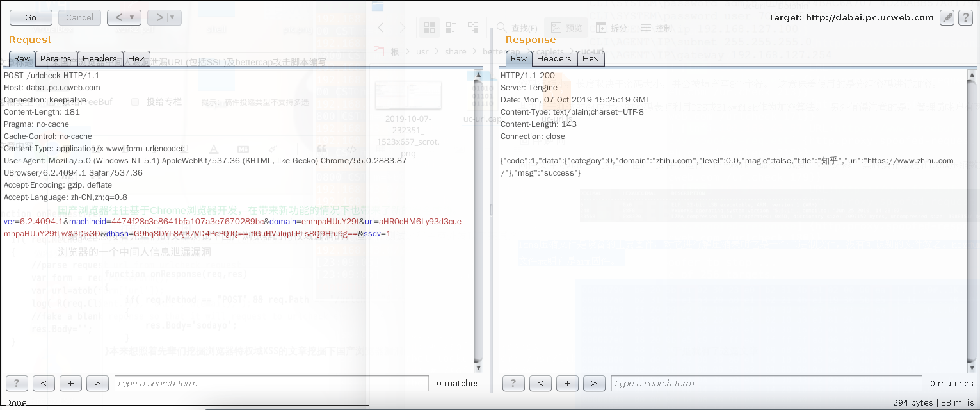
Task: Click the plus button beside request search
Action: point(70,383)
